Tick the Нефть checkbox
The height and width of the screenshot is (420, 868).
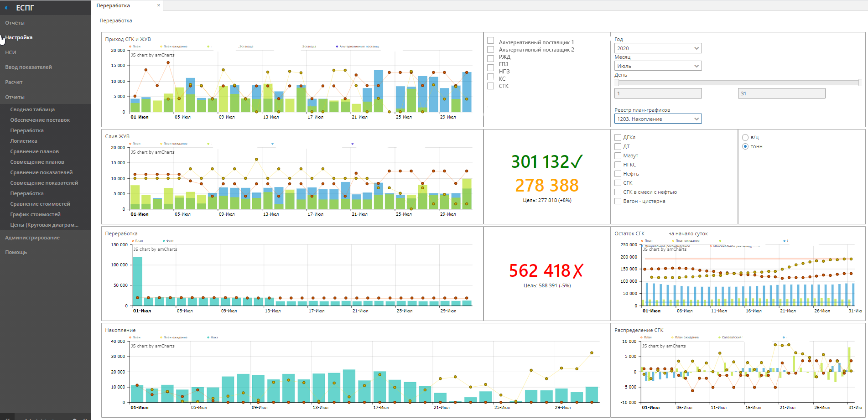pyautogui.click(x=618, y=174)
